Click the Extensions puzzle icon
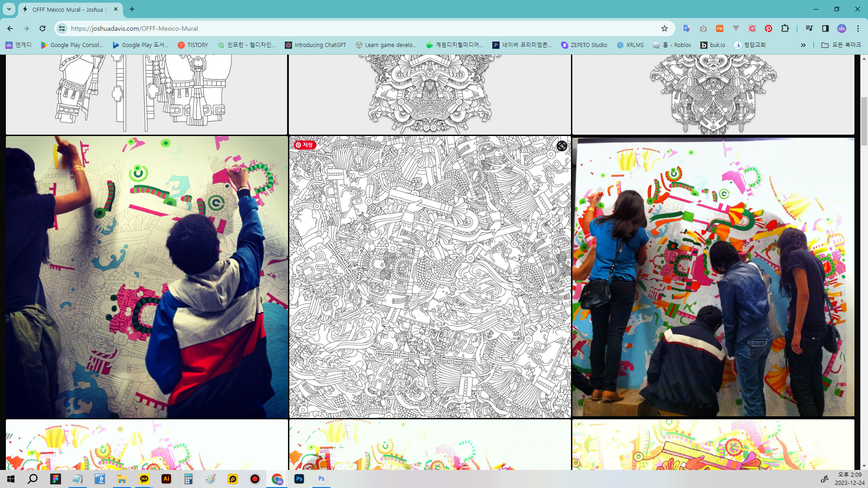 [x=785, y=28]
